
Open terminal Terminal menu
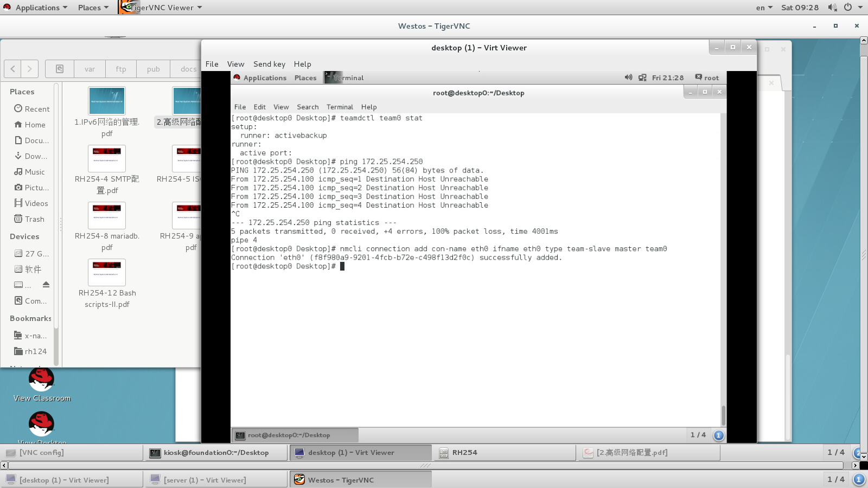[340, 107]
